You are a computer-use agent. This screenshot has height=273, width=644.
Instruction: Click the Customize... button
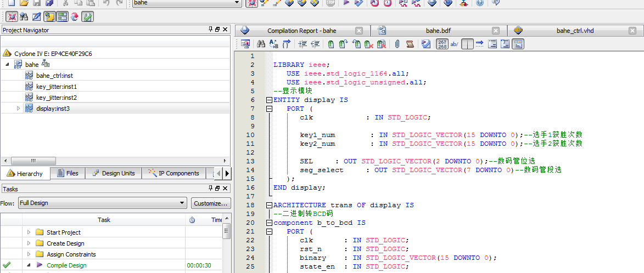click(211, 203)
